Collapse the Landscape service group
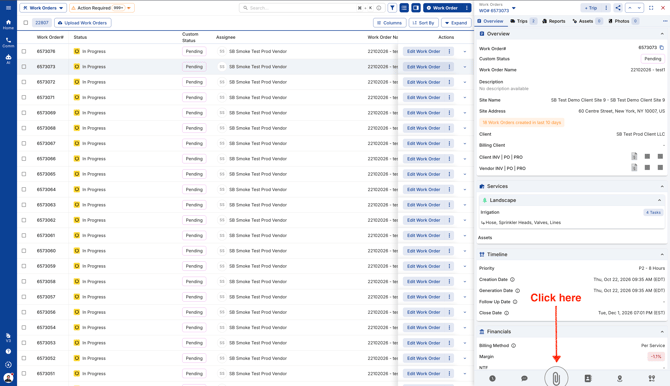Image resolution: width=670 pixels, height=386 pixels. pos(659,200)
